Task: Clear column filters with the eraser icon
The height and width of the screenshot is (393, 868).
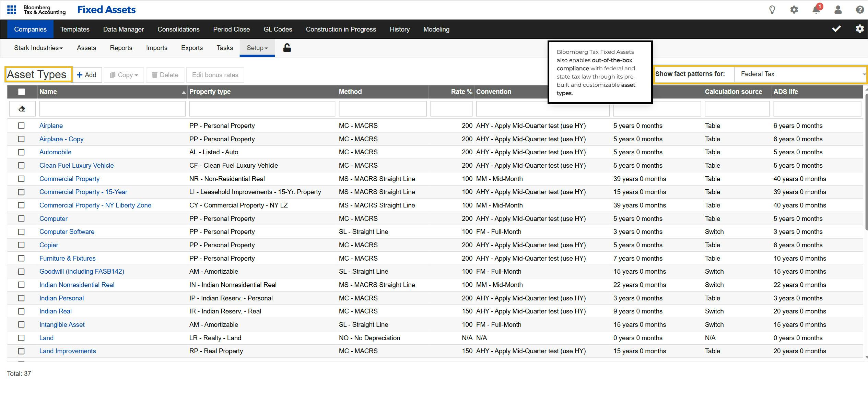Action: coord(22,108)
